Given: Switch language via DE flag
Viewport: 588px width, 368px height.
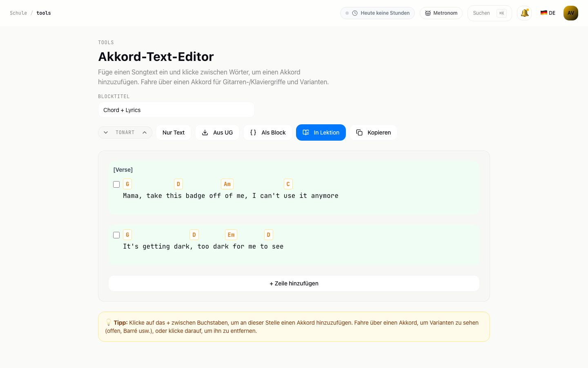Looking at the screenshot, I should (548, 13).
